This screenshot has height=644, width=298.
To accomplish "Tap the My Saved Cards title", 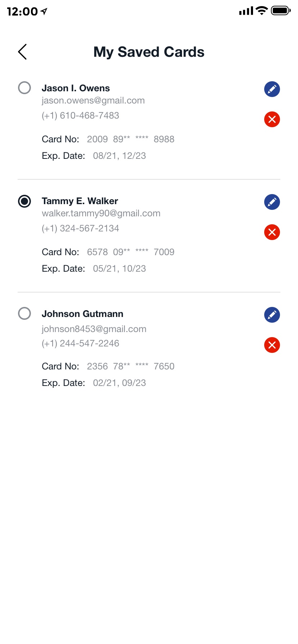I will pyautogui.click(x=149, y=52).
